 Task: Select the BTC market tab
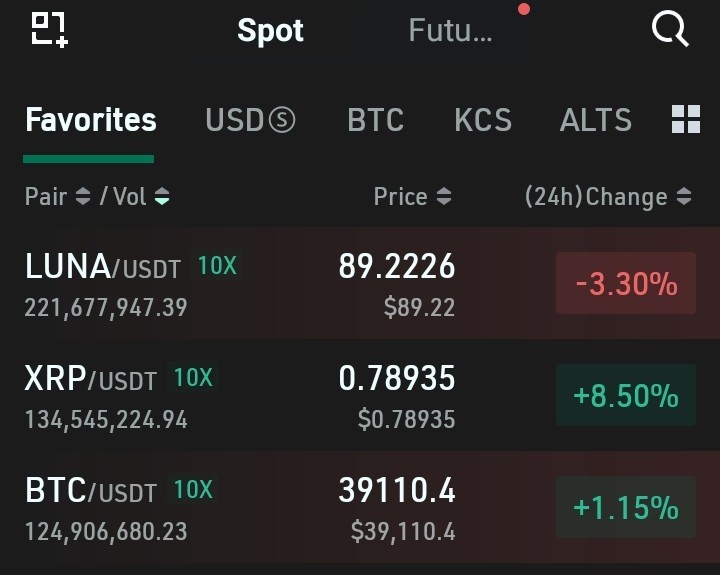tap(376, 120)
